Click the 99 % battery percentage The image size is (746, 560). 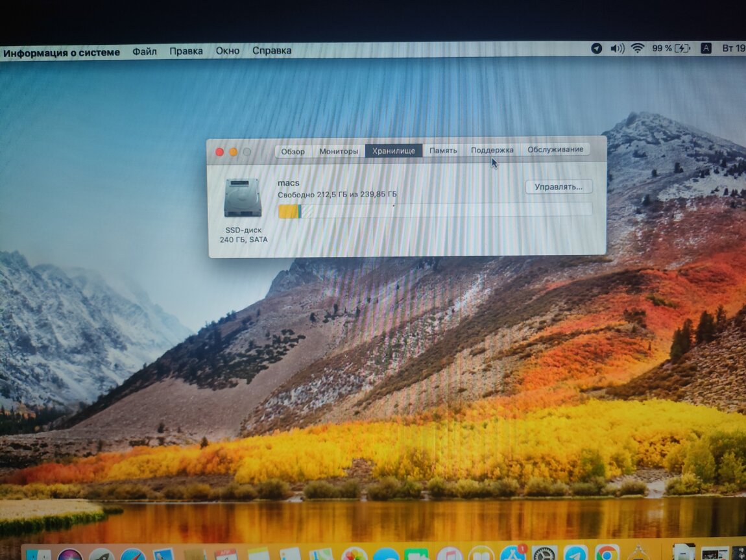coord(662,48)
